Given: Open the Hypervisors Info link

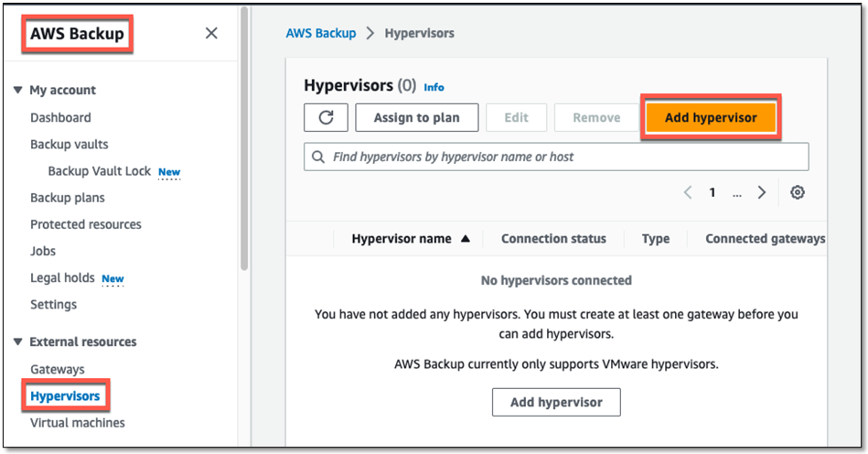Looking at the screenshot, I should pyautogui.click(x=434, y=87).
